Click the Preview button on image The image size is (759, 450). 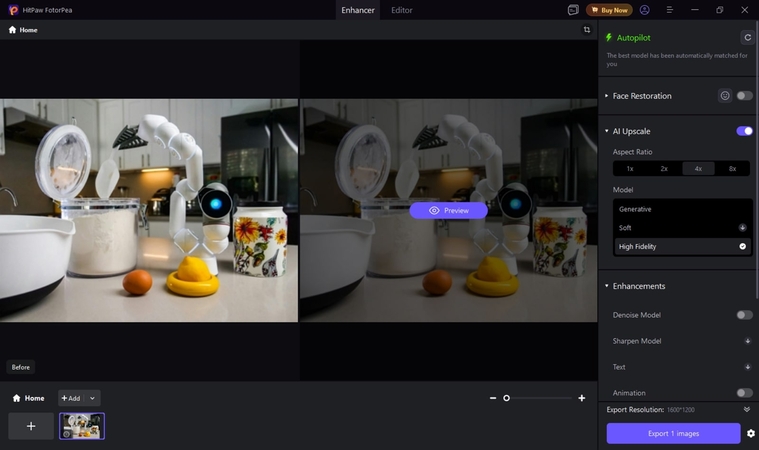click(x=448, y=211)
